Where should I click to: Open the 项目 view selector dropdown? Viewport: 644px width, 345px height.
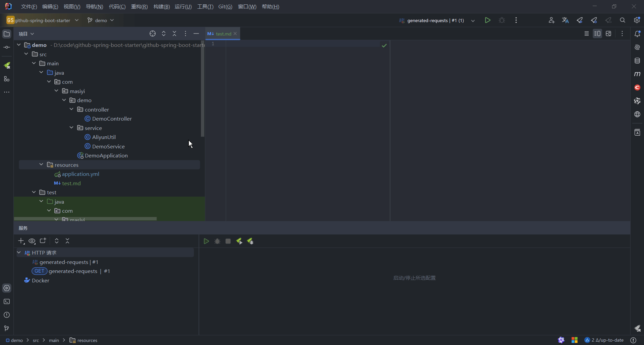pos(26,34)
